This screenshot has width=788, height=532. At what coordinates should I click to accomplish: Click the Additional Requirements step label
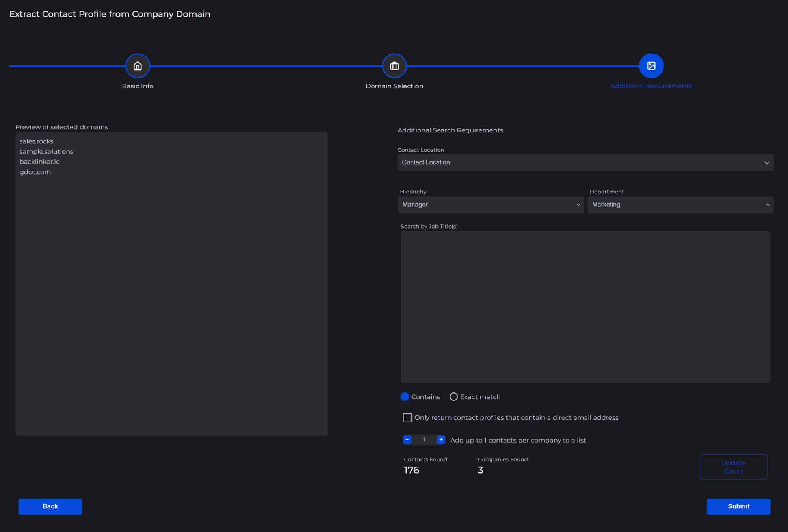[651, 86]
